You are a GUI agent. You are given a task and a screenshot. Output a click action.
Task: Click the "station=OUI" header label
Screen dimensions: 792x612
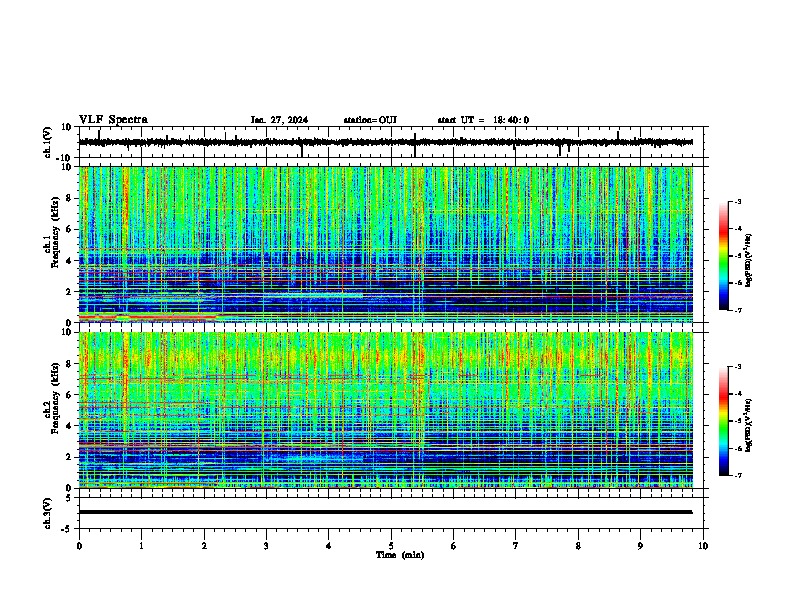point(370,120)
